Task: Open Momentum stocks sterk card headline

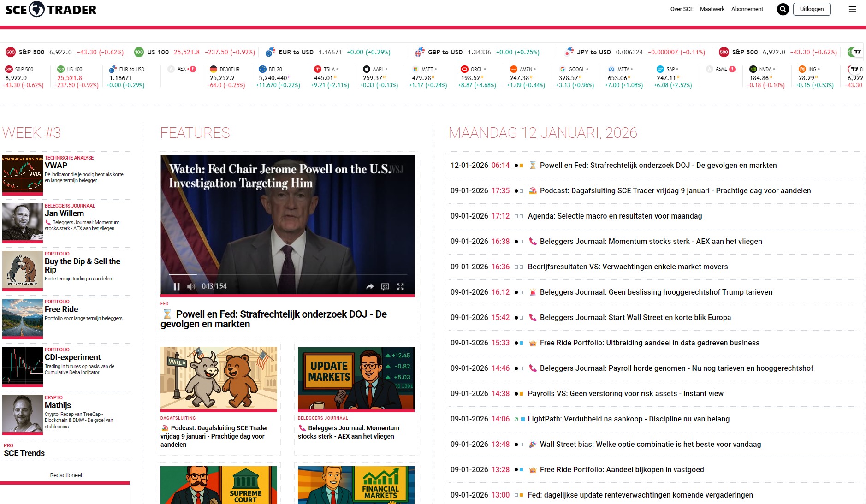Action: (349, 432)
